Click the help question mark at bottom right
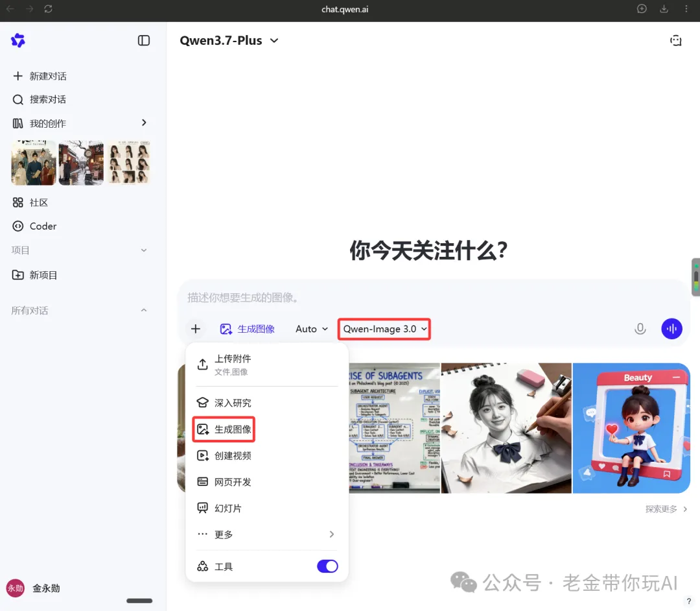The image size is (700, 611). (x=689, y=601)
